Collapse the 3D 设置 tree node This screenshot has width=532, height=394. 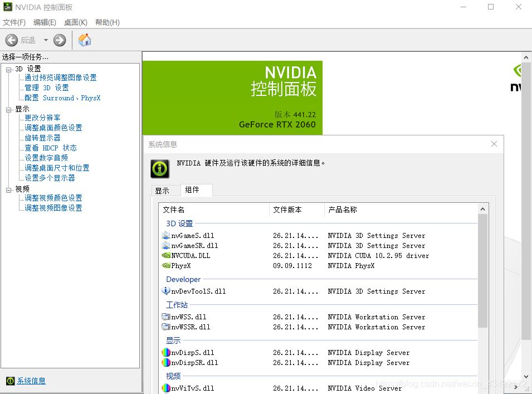coord(9,69)
